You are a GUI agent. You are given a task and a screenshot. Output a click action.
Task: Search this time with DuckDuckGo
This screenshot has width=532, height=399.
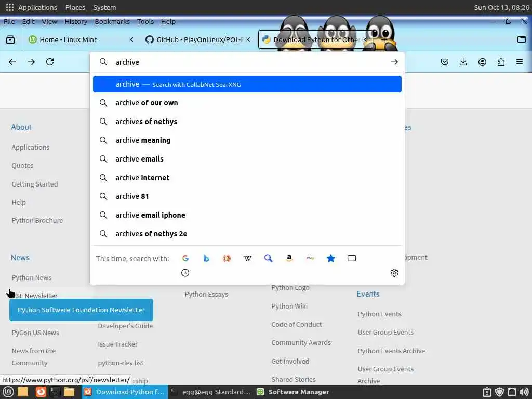227,258
